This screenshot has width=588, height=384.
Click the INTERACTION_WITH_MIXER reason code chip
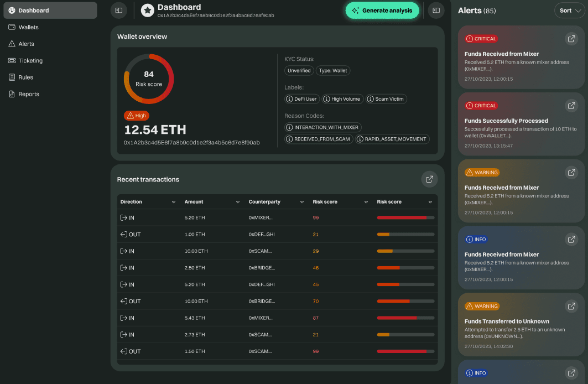click(x=322, y=127)
